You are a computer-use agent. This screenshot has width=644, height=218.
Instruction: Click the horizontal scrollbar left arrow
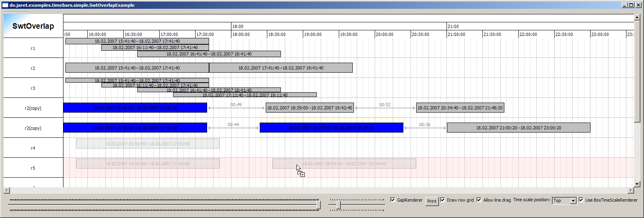pyautogui.click(x=6, y=190)
